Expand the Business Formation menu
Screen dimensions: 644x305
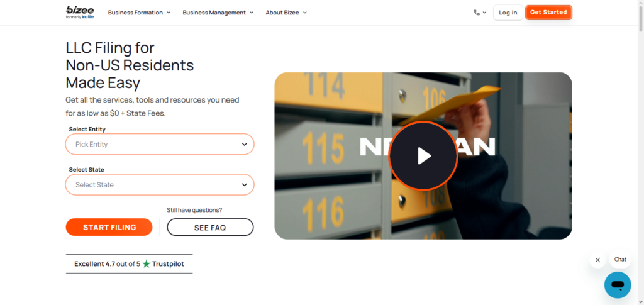pyautogui.click(x=139, y=13)
